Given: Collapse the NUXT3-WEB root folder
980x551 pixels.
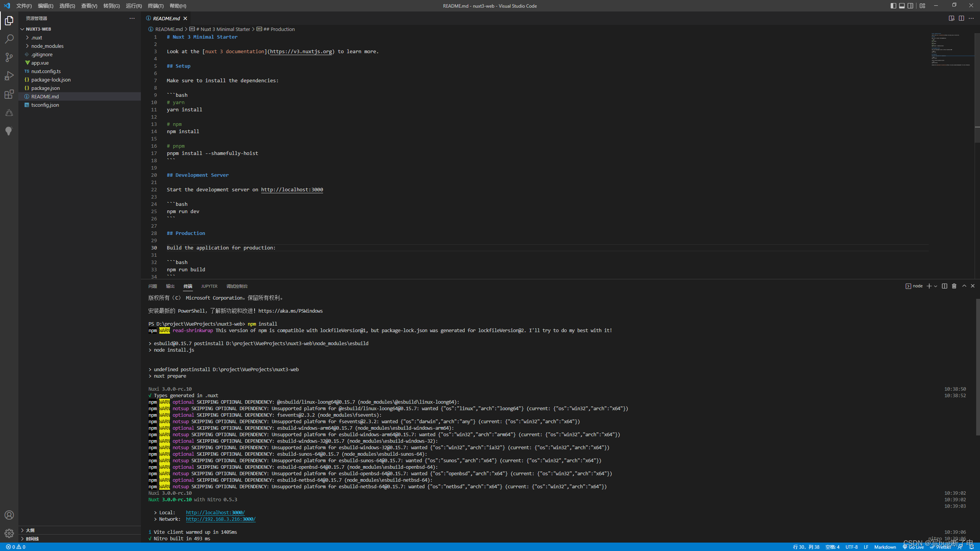Looking at the screenshot, I should coord(80,29).
